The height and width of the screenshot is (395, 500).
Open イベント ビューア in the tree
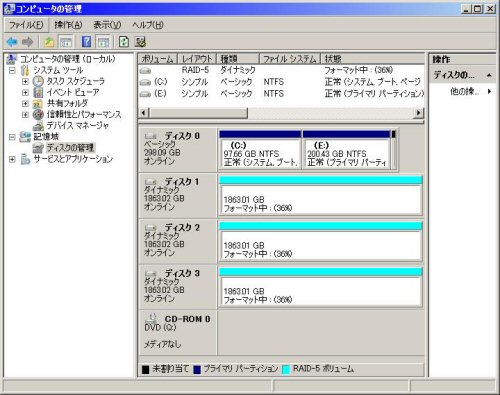(x=73, y=92)
